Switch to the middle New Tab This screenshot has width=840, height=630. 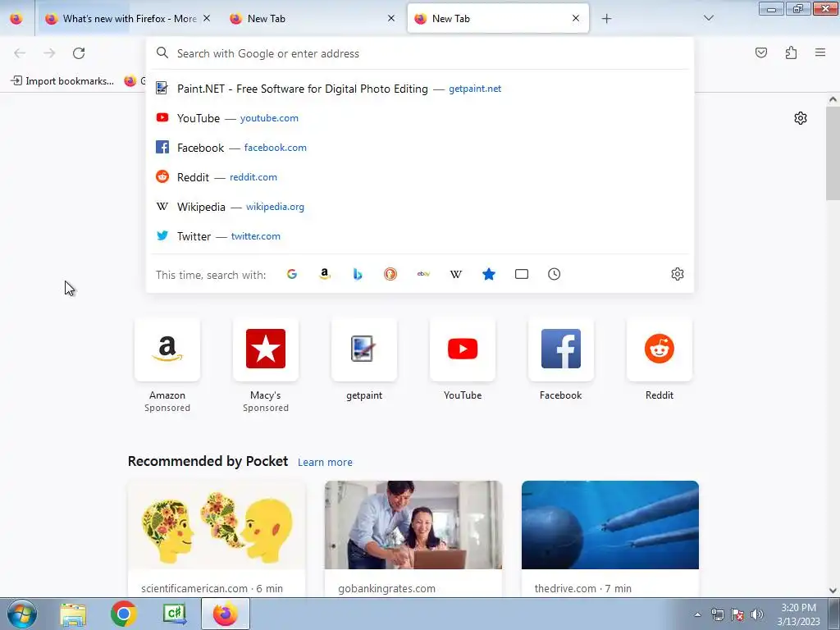313,19
